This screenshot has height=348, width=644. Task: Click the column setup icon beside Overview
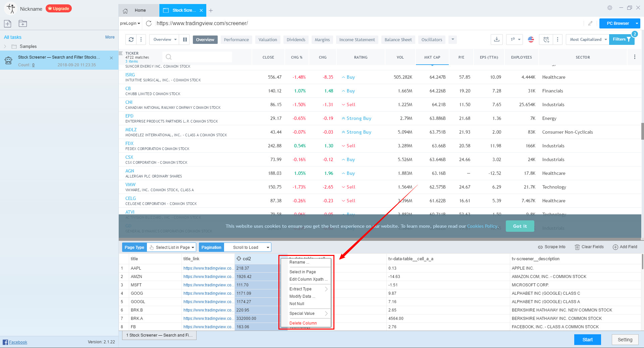[185, 40]
